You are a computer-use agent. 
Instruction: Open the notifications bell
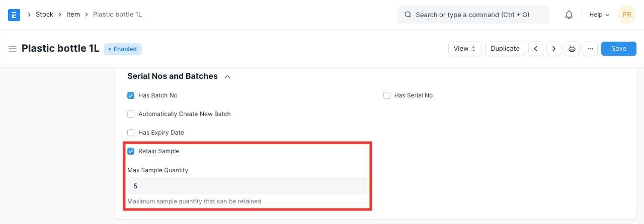pos(569,15)
